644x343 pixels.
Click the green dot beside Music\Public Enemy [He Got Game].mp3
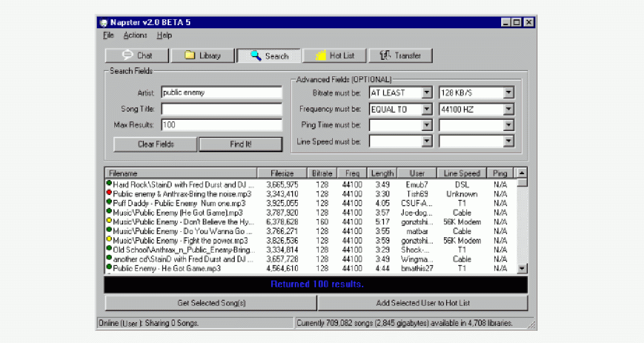[109, 211]
